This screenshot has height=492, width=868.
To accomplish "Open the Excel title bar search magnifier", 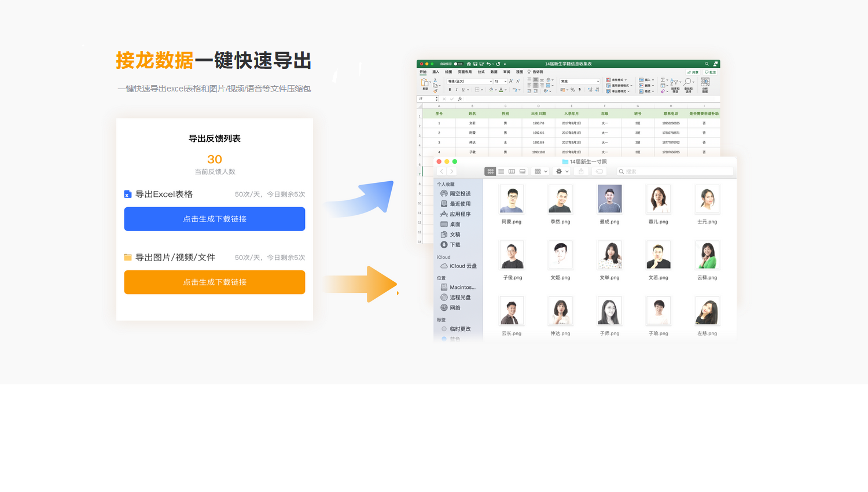I will click(707, 64).
